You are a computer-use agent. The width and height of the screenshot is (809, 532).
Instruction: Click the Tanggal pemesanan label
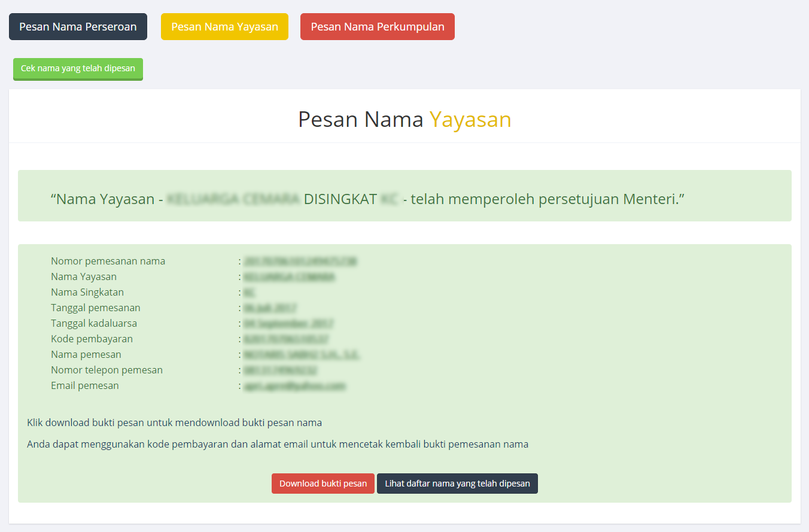coord(96,308)
